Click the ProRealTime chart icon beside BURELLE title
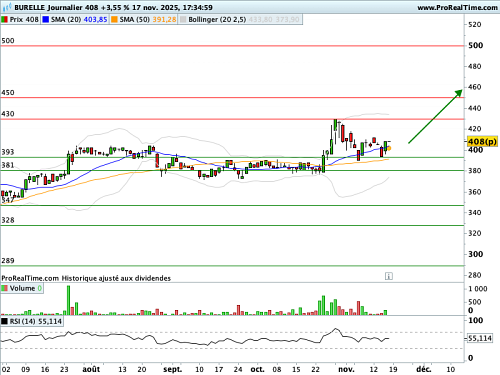 point(7,7)
